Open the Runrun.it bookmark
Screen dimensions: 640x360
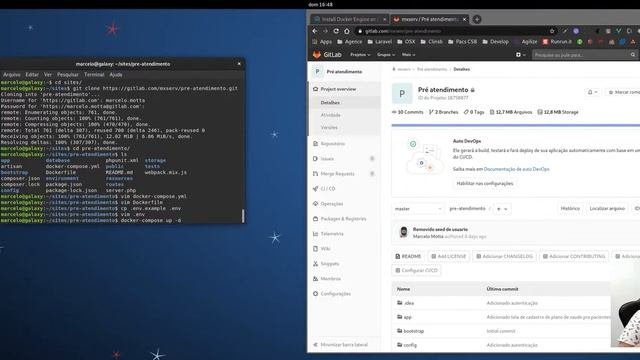(557, 42)
